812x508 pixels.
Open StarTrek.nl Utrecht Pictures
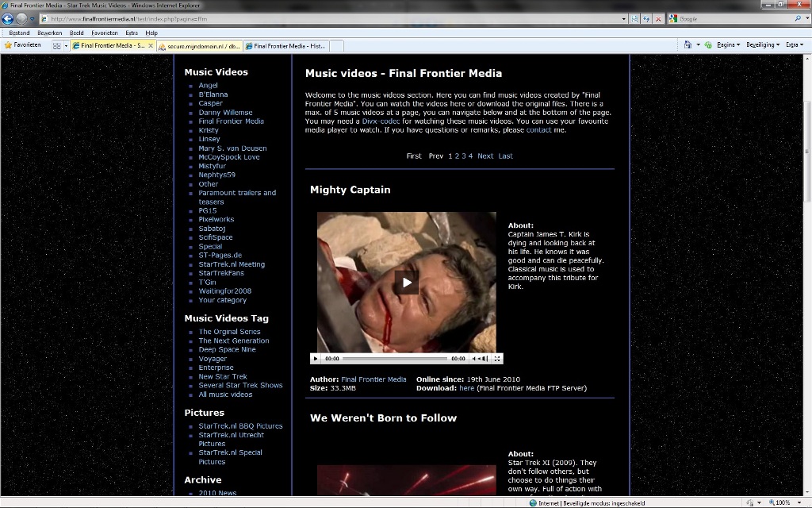(231, 440)
